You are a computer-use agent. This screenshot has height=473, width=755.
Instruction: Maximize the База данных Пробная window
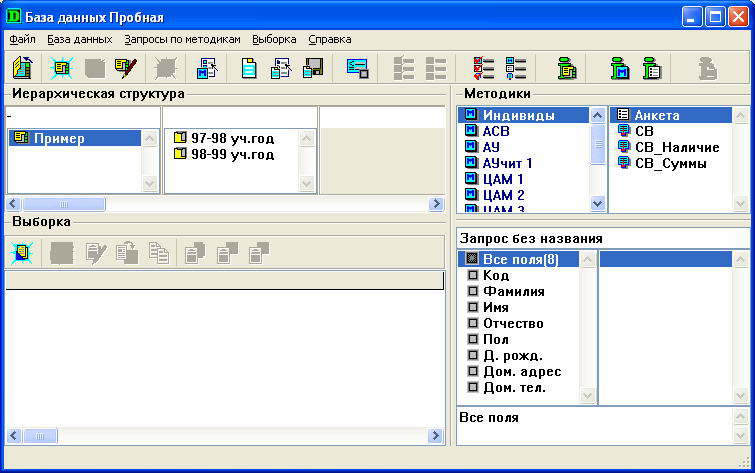pos(715,17)
